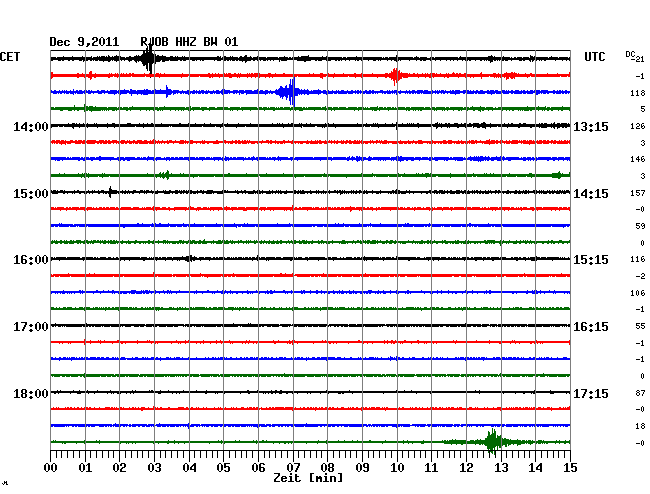Select the "14:15" UTC time label
This screenshot has width=650, height=494.
pyautogui.click(x=591, y=194)
